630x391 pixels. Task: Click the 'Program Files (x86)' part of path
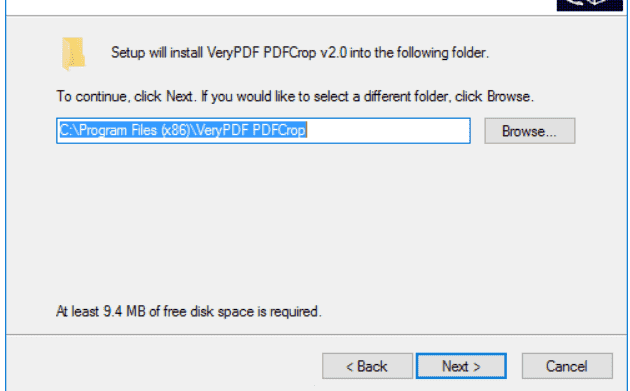(134, 130)
